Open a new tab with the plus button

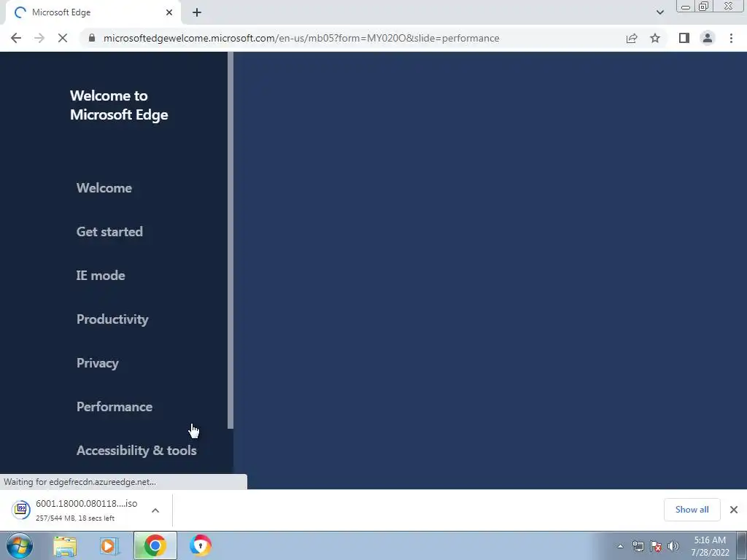point(197,12)
